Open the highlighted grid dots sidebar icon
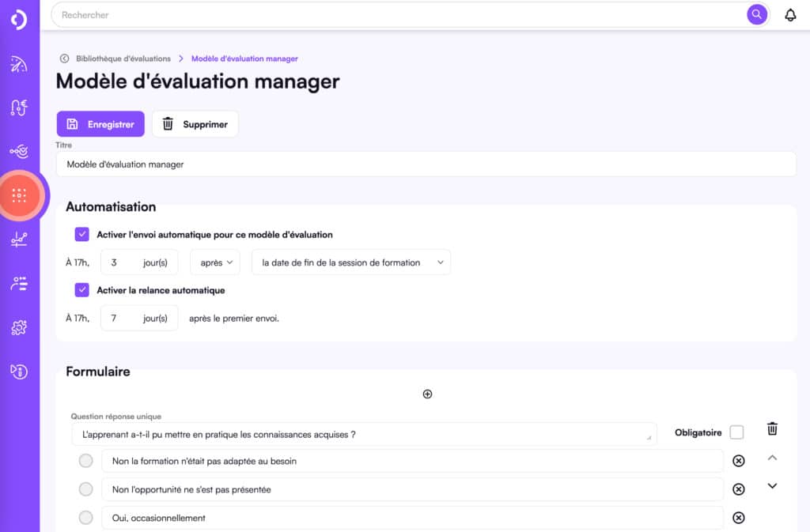 point(19,195)
